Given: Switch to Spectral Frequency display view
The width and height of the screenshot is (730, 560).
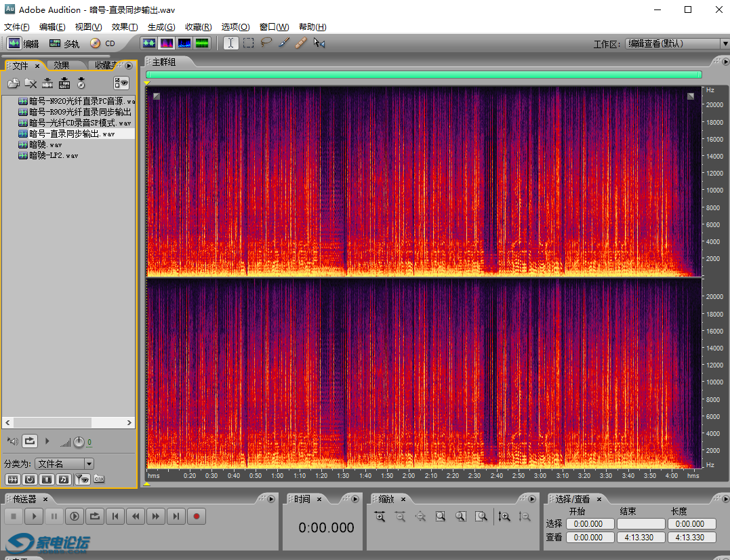Looking at the screenshot, I should point(167,43).
